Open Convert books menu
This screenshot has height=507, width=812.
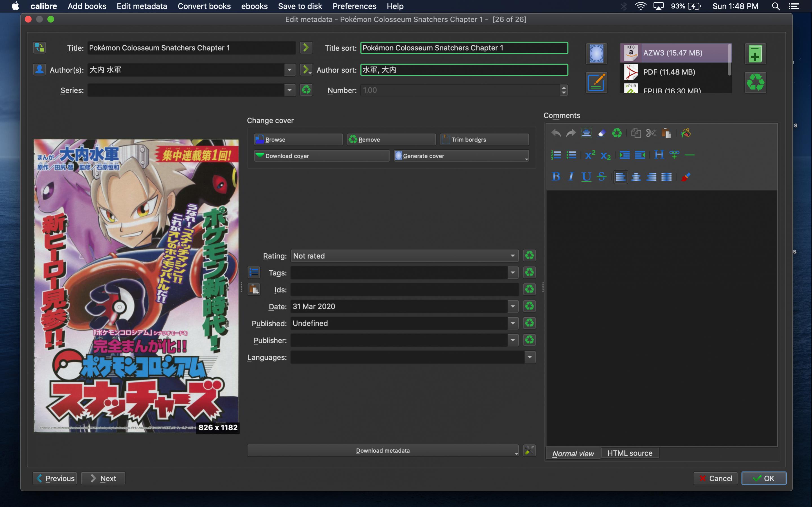[x=204, y=6]
